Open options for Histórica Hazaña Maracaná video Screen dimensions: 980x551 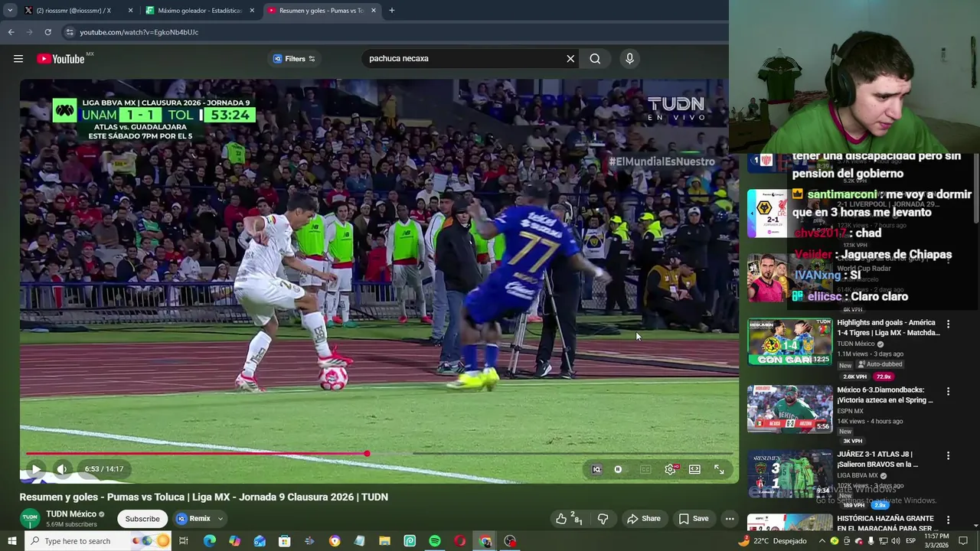click(948, 520)
